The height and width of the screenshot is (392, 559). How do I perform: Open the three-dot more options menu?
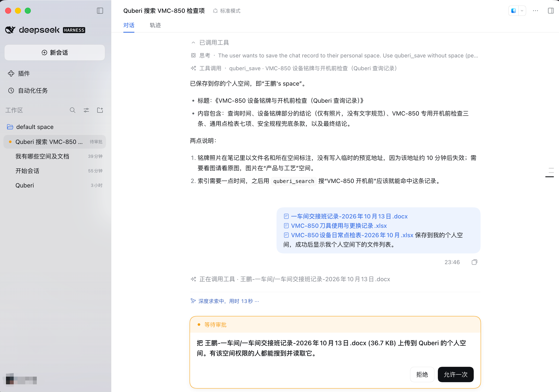[x=535, y=11]
